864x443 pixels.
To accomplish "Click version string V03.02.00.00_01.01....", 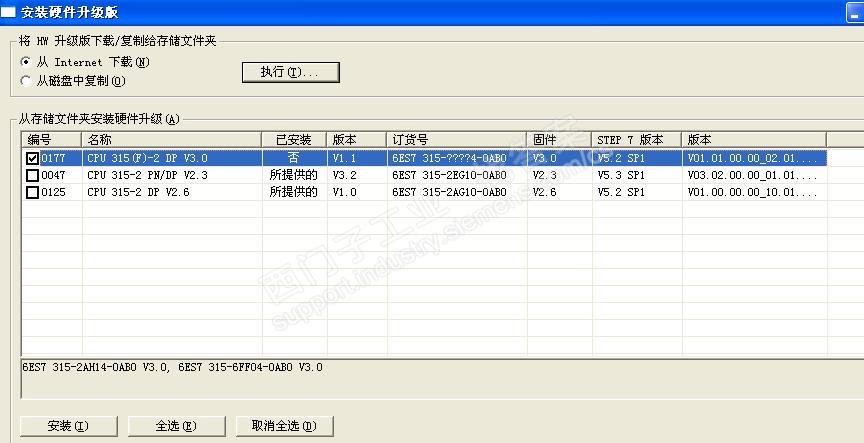I will tap(752, 175).
